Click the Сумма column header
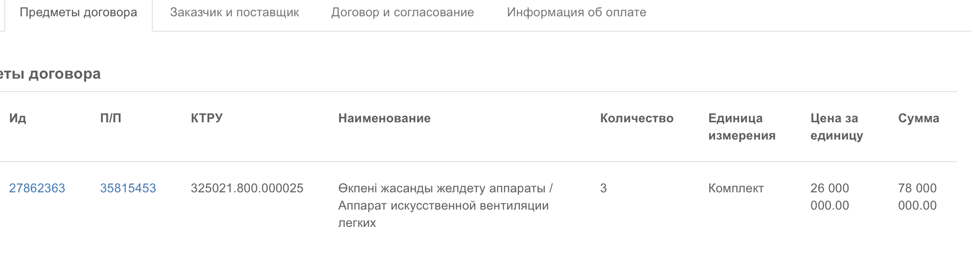This screenshot has width=980, height=259. (x=919, y=118)
